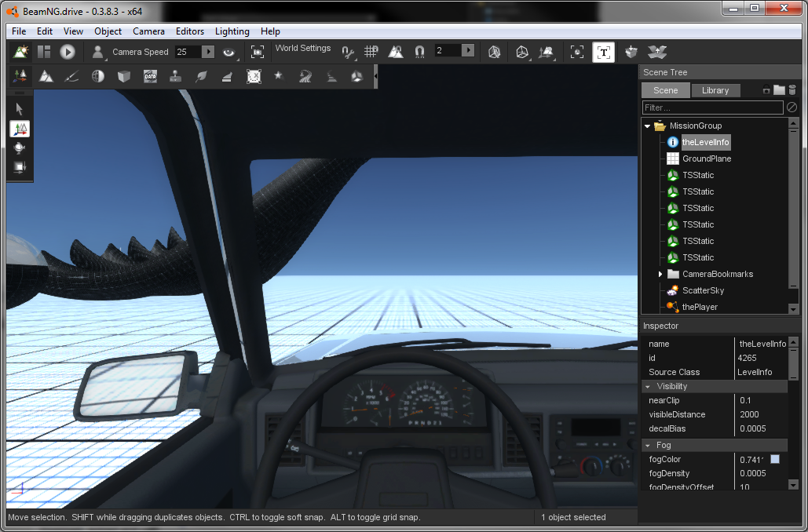
Task: Toggle bounding box selection cursor icon
Action: point(494,52)
